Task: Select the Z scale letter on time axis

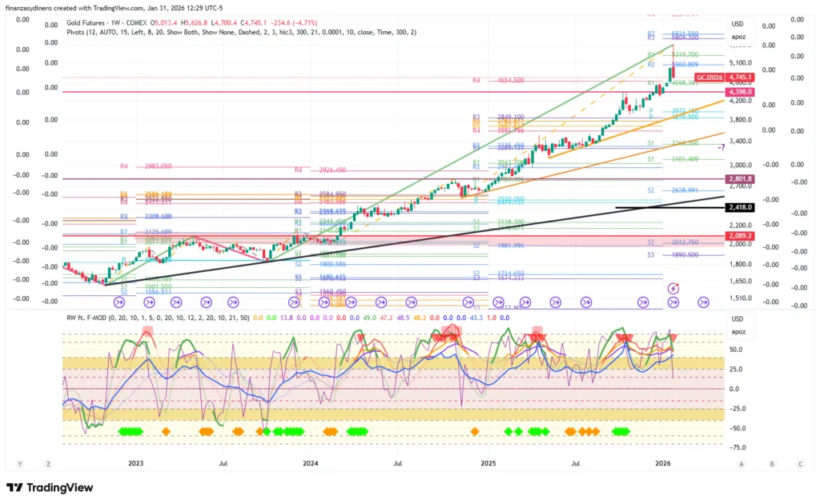Action: (49, 463)
